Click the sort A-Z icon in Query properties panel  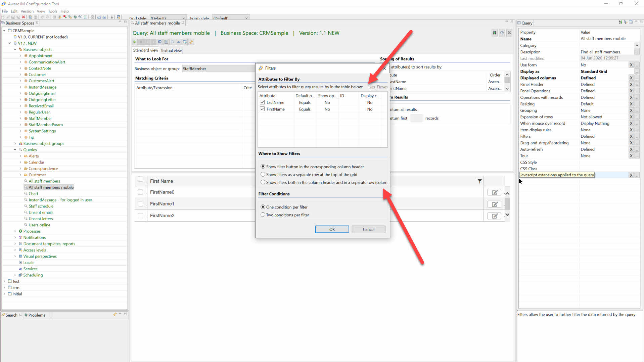620,22
